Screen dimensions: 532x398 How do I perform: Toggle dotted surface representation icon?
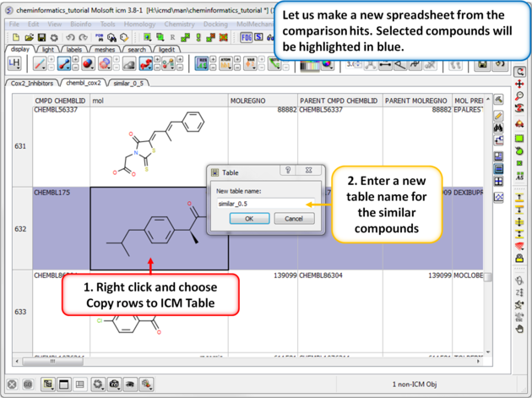[x=105, y=63]
